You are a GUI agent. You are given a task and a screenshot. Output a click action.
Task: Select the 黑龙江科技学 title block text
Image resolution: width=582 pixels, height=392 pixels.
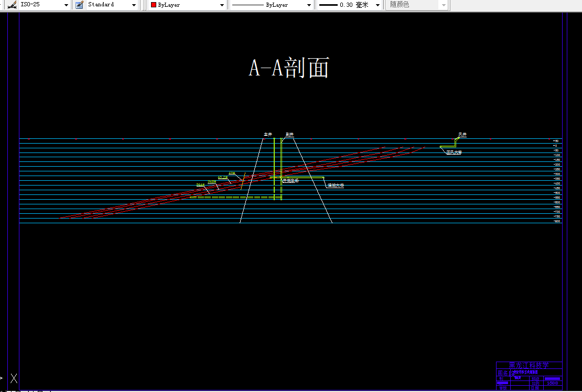click(x=529, y=365)
